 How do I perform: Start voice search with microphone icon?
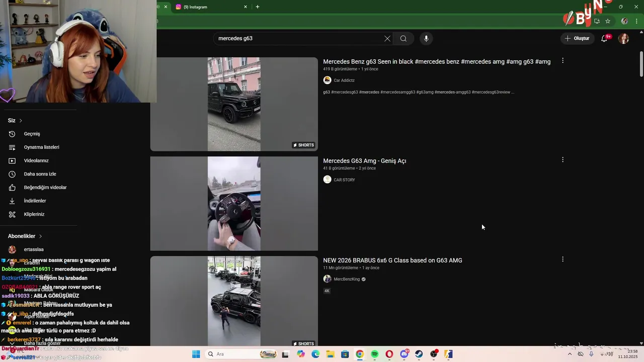pos(426,39)
